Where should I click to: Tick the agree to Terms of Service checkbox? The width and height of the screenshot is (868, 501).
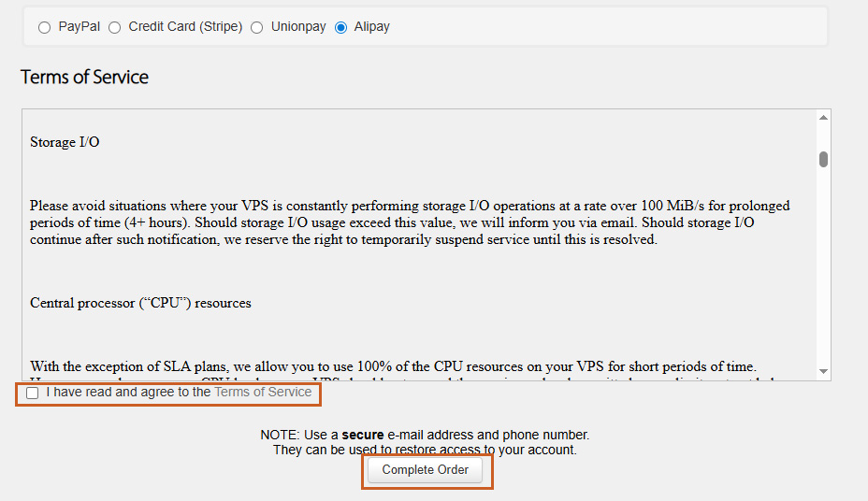pos(33,394)
